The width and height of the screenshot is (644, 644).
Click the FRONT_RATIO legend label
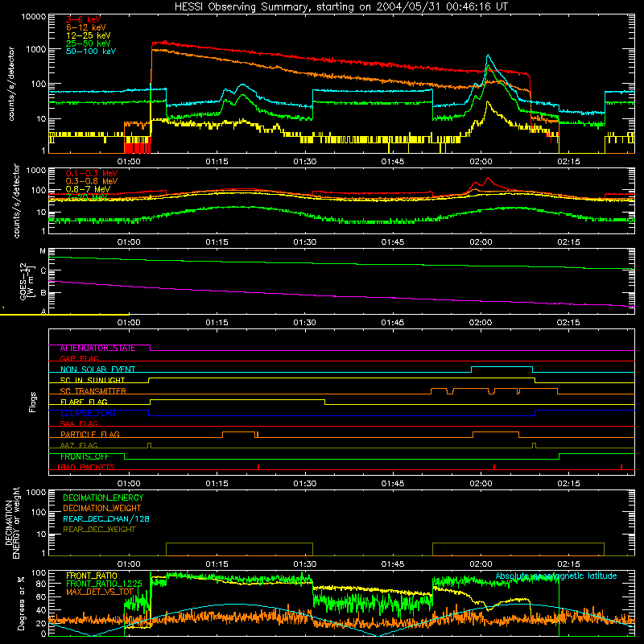tap(92, 576)
